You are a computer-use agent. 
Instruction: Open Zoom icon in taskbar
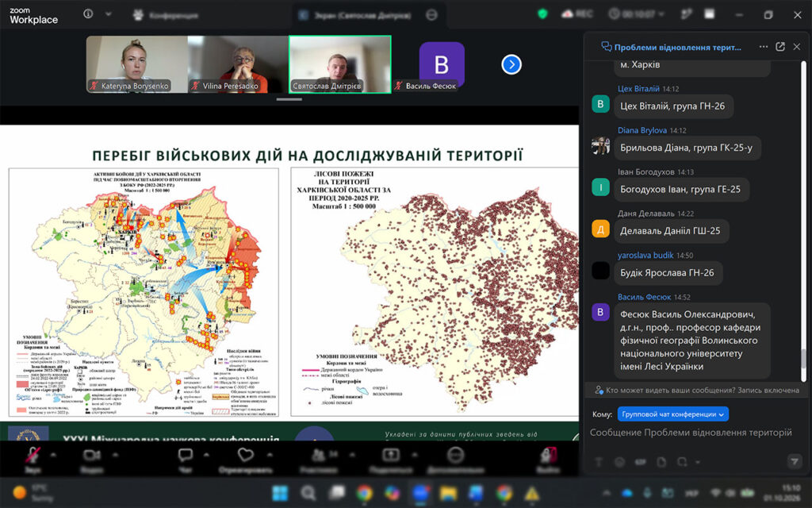point(420,492)
